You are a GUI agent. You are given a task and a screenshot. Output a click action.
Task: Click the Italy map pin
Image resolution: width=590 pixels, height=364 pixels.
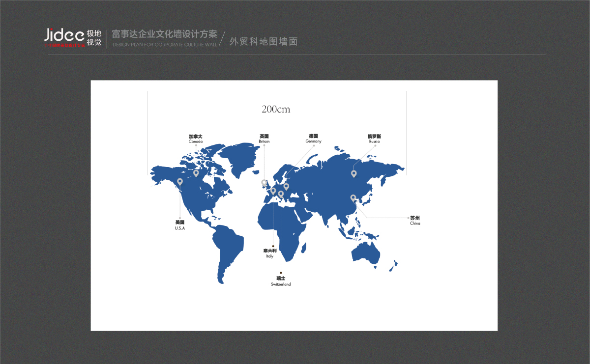(273, 191)
